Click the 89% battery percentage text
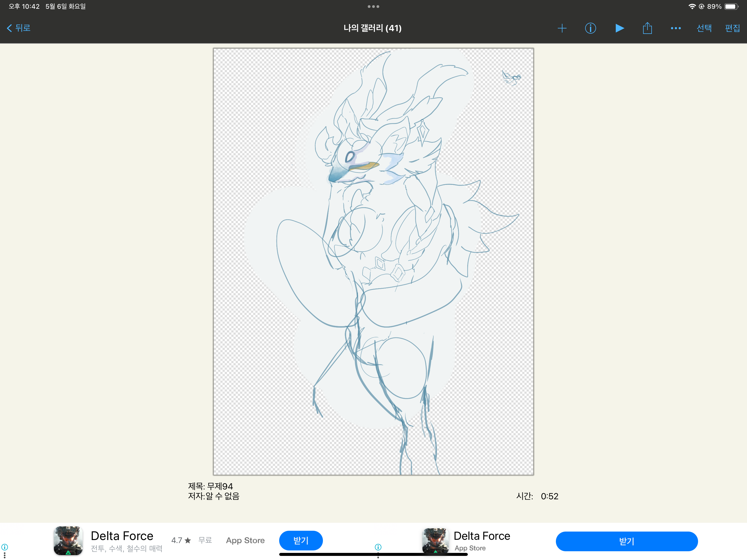Viewport: 747px width, 560px height. click(x=714, y=6)
